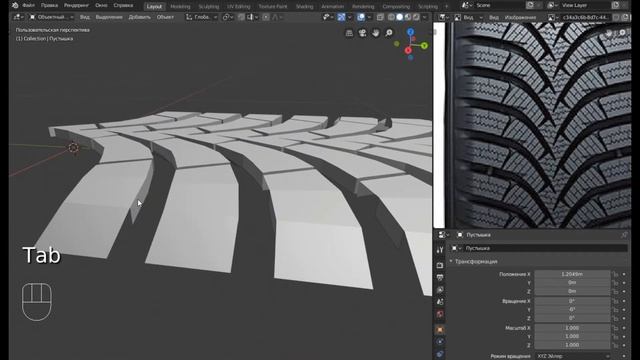Click the zoom view magnifier icon
Screen dimensions: 640x360
389,33
